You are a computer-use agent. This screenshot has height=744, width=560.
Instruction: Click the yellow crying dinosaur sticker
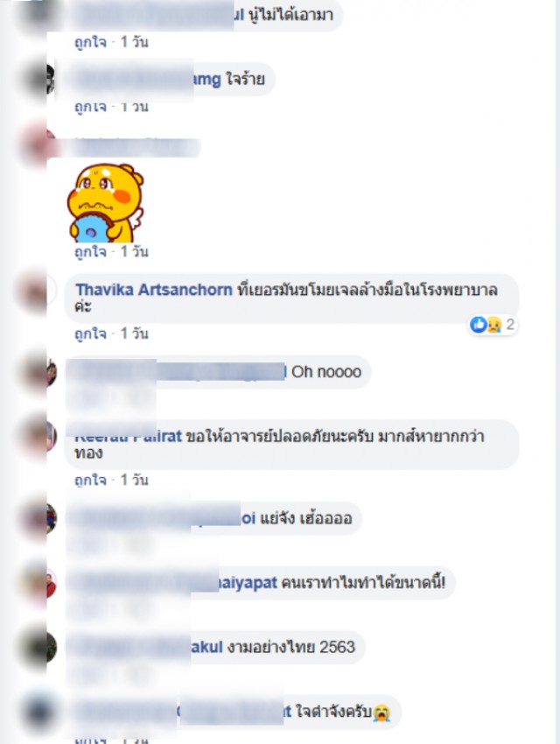[105, 202]
